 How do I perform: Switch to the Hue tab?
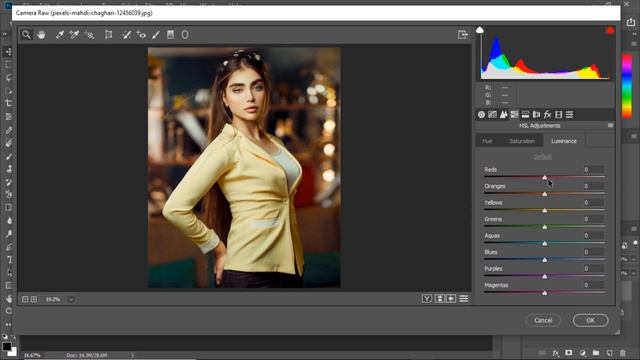[x=487, y=141]
